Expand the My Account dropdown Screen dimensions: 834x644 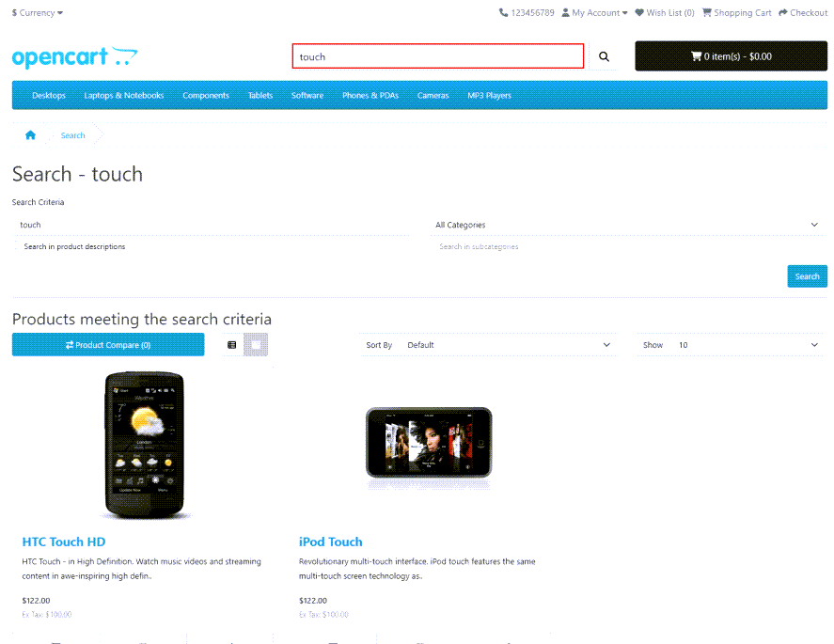594,13
